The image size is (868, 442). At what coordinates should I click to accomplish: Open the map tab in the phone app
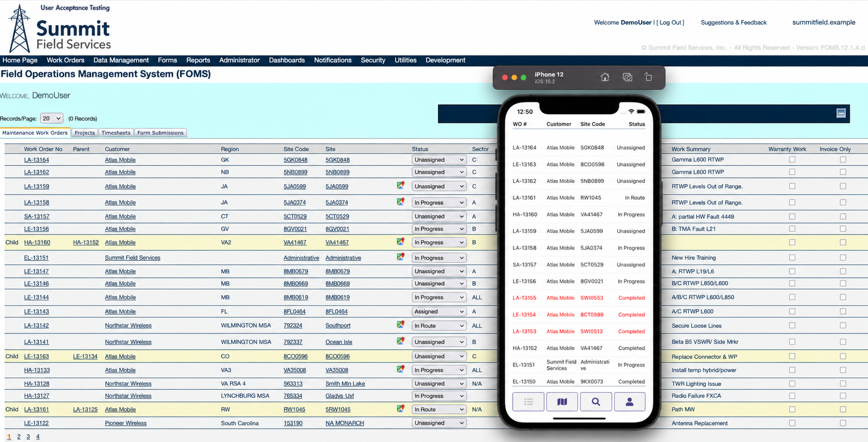[x=562, y=402]
